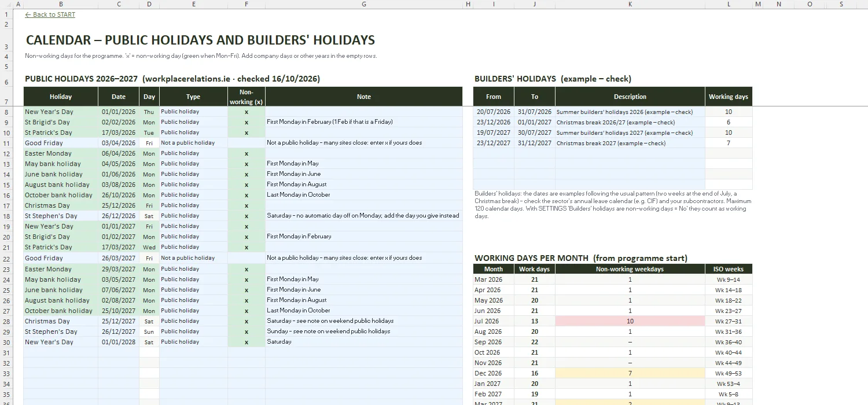Select October bank holiday 25/10/2027 date
This screenshot has height=405, width=868.
point(119,311)
